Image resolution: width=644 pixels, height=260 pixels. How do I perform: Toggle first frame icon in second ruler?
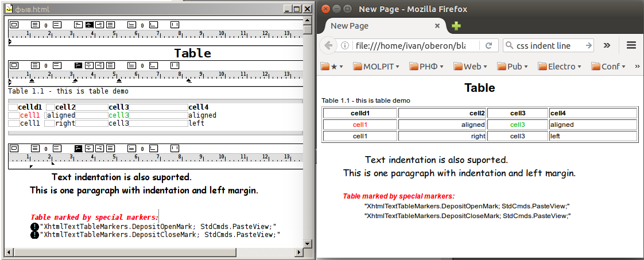point(14,65)
